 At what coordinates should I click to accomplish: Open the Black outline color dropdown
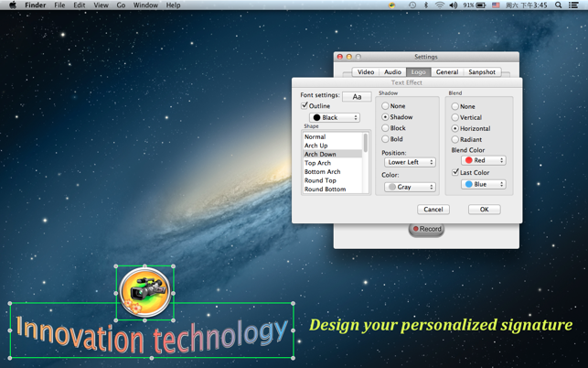(x=335, y=117)
